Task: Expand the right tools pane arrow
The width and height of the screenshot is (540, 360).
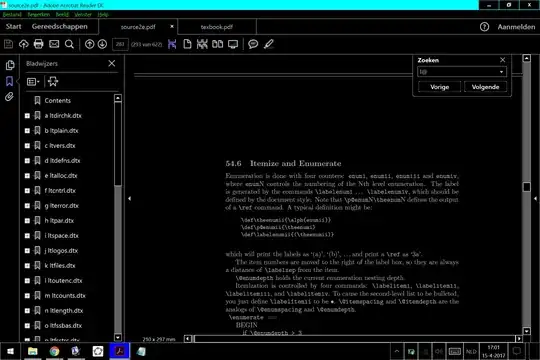Action: tap(535, 198)
